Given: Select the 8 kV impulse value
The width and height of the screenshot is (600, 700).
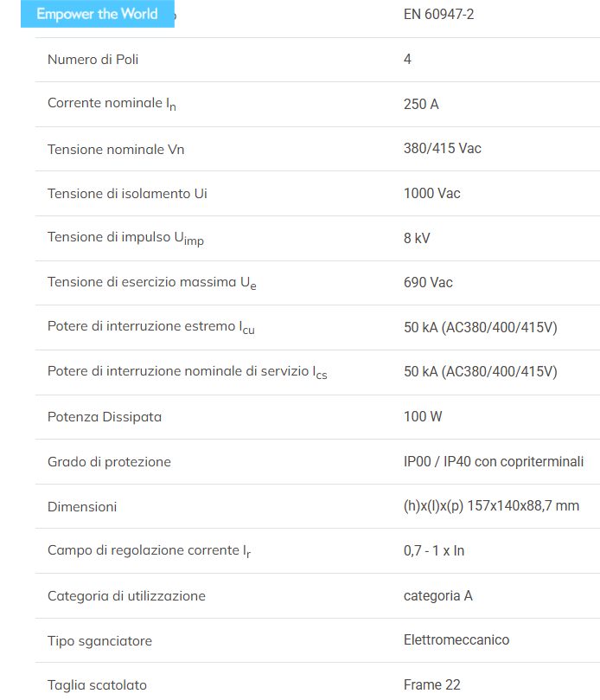Looking at the screenshot, I should [x=417, y=238].
